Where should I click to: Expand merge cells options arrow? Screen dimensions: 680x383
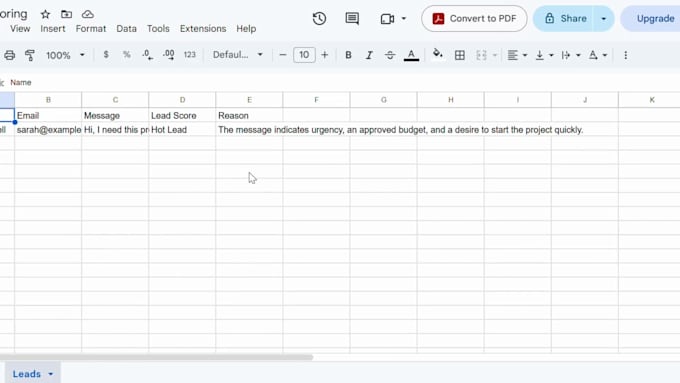(494, 55)
